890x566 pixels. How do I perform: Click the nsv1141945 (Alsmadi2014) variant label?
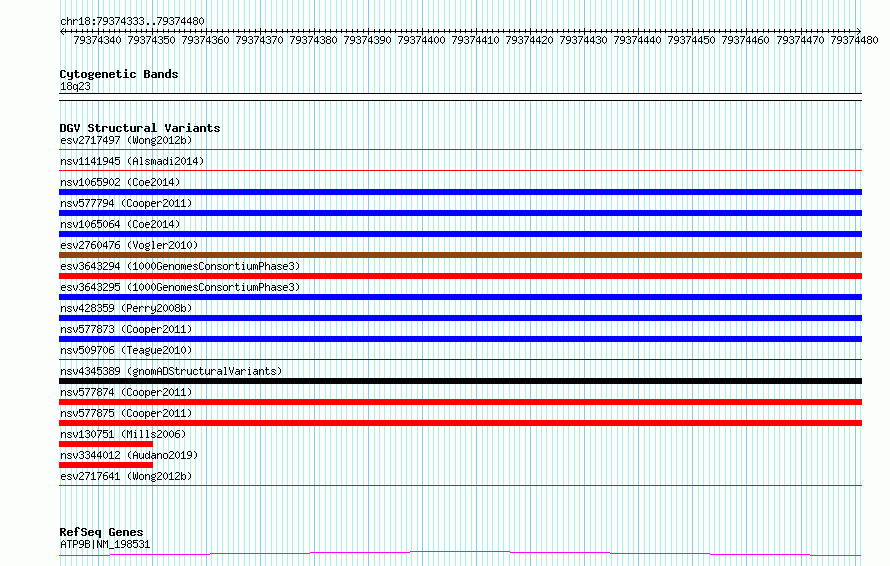132,161
